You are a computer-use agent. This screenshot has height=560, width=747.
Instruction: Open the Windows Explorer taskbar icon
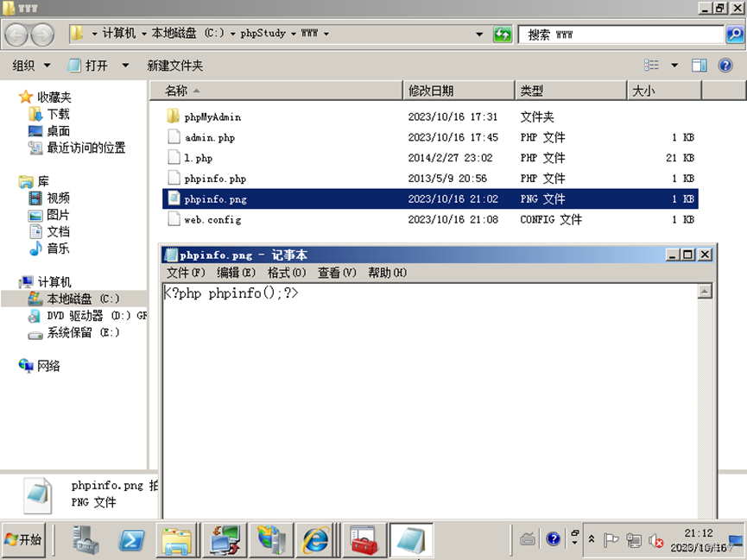pos(177,540)
